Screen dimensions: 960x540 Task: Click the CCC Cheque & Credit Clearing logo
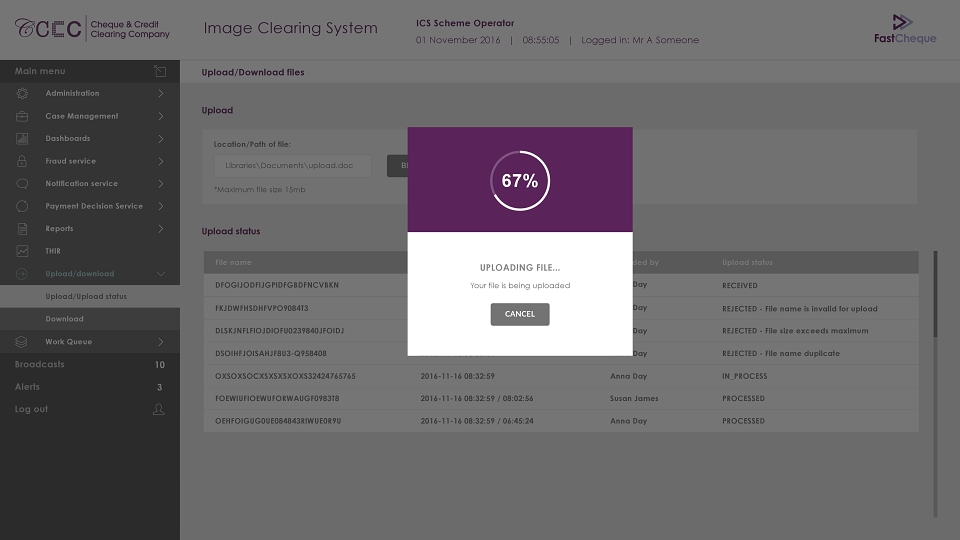point(92,29)
